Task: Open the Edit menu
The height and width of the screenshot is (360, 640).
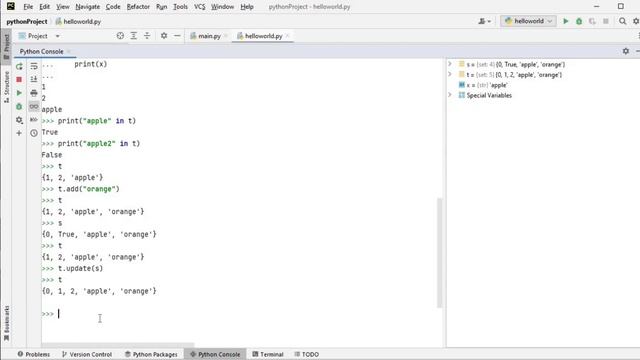Action: [x=44, y=7]
